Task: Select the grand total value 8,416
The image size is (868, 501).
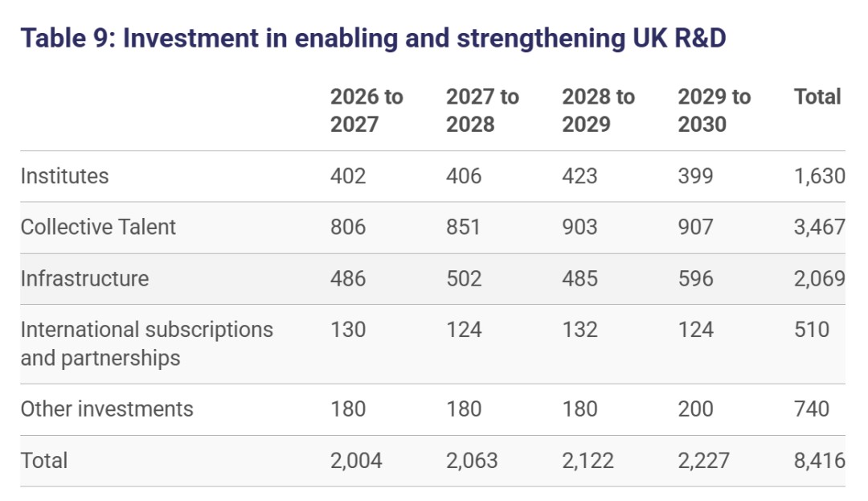Action: pos(819,460)
